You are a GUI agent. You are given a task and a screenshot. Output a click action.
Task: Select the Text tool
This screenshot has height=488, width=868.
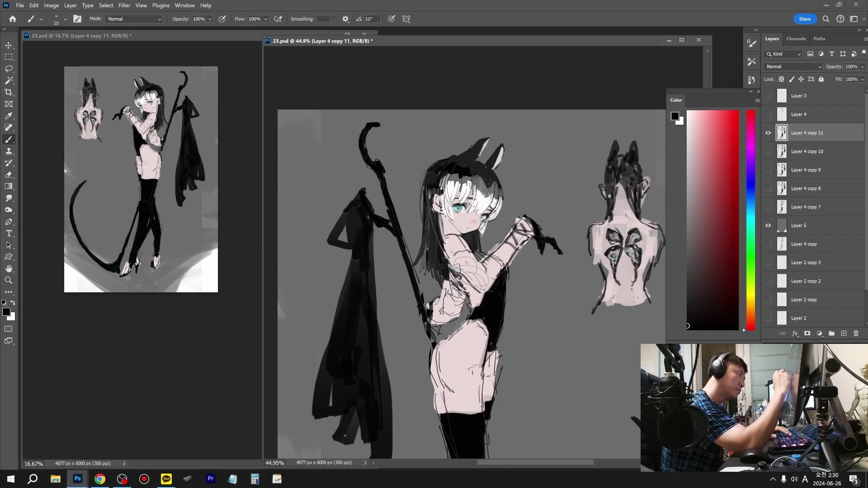pyautogui.click(x=9, y=233)
